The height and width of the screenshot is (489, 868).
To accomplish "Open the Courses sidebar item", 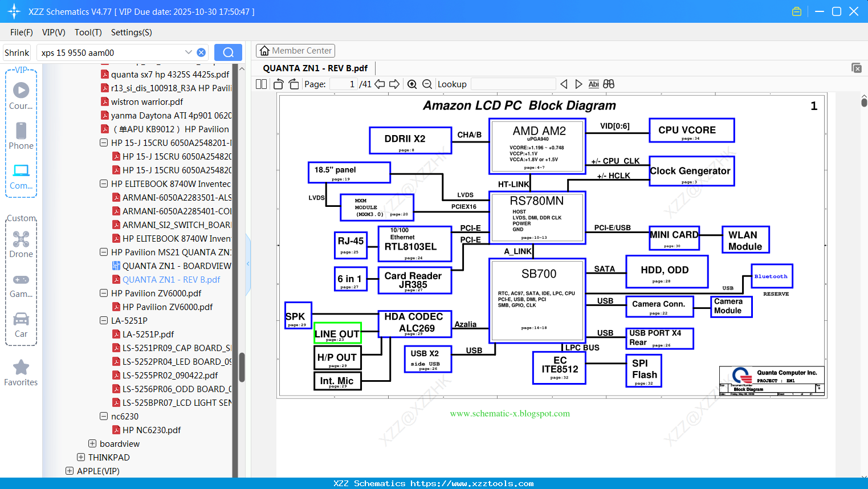I will pyautogui.click(x=21, y=96).
